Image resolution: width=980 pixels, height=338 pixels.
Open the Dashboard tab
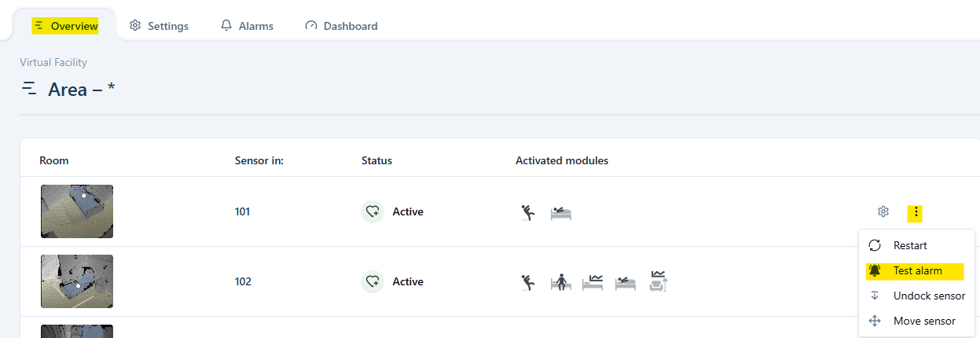[341, 26]
